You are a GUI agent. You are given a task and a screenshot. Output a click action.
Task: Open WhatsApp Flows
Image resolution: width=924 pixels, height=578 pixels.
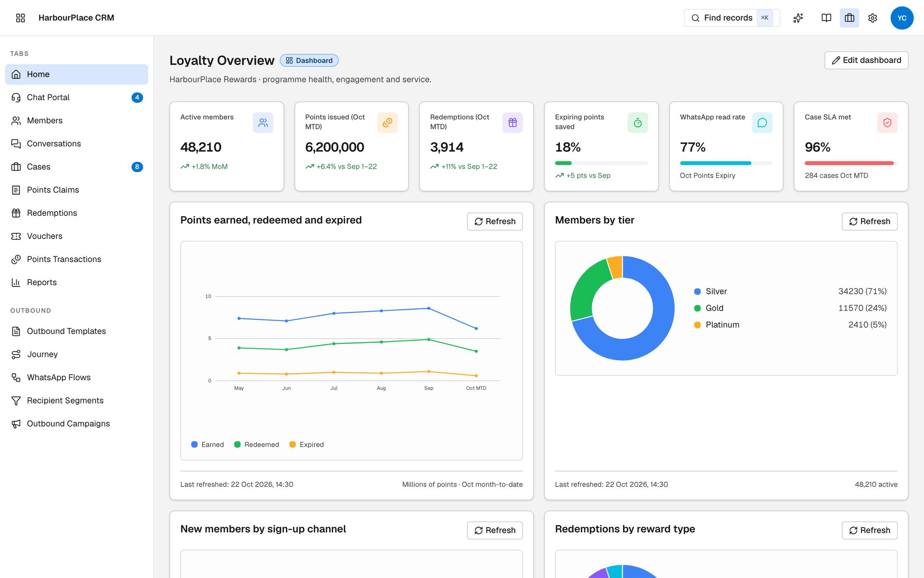(x=77, y=377)
